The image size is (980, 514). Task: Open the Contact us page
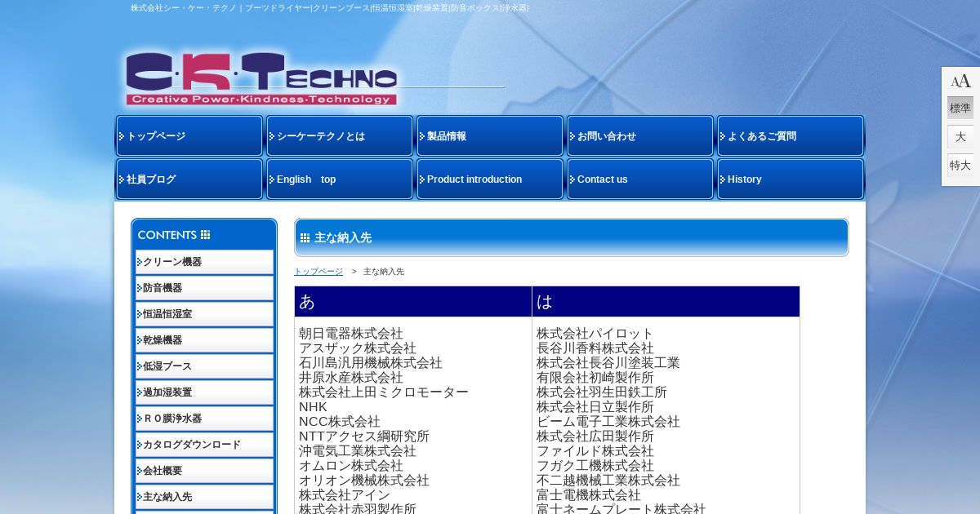640,179
